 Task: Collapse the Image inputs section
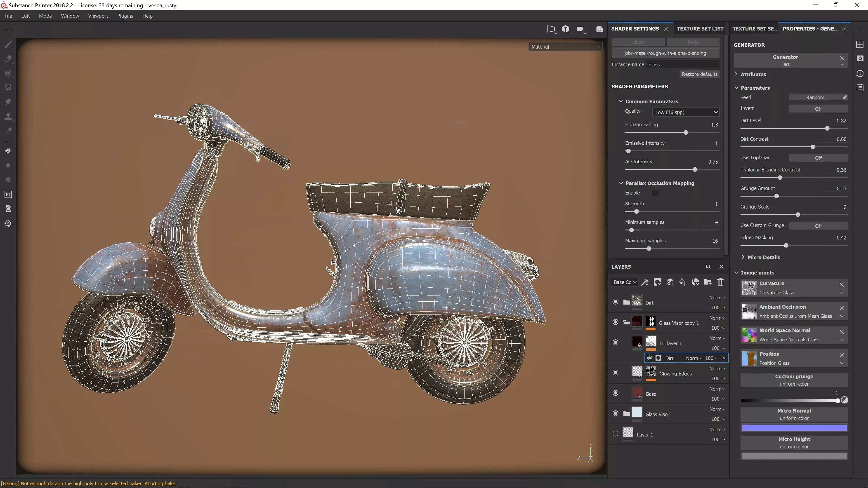pyautogui.click(x=736, y=273)
